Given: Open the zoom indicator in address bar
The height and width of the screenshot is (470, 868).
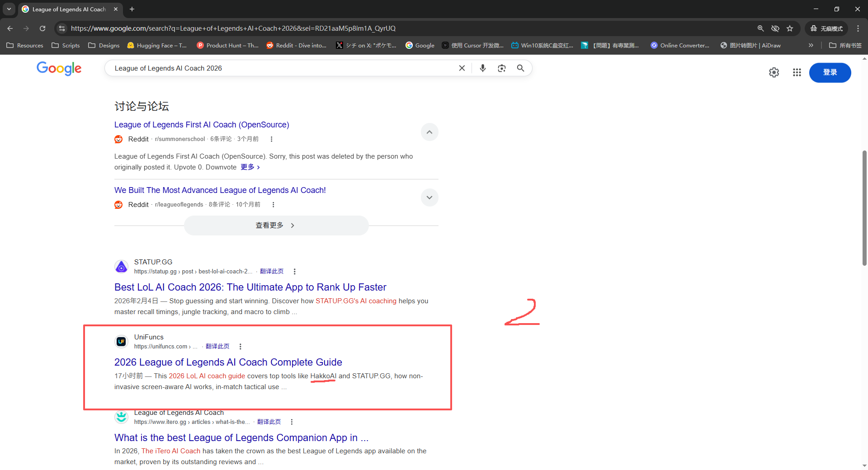Looking at the screenshot, I should (761, 28).
